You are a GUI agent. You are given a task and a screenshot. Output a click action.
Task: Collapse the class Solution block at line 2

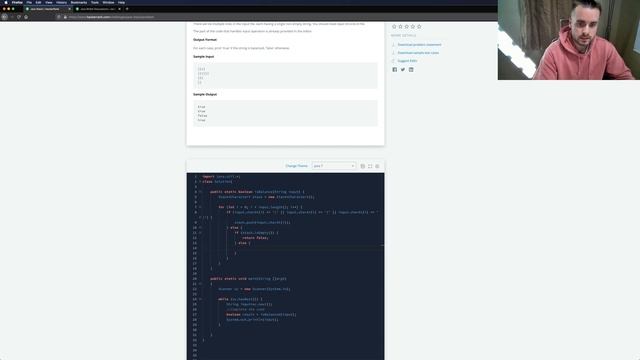[200, 182]
